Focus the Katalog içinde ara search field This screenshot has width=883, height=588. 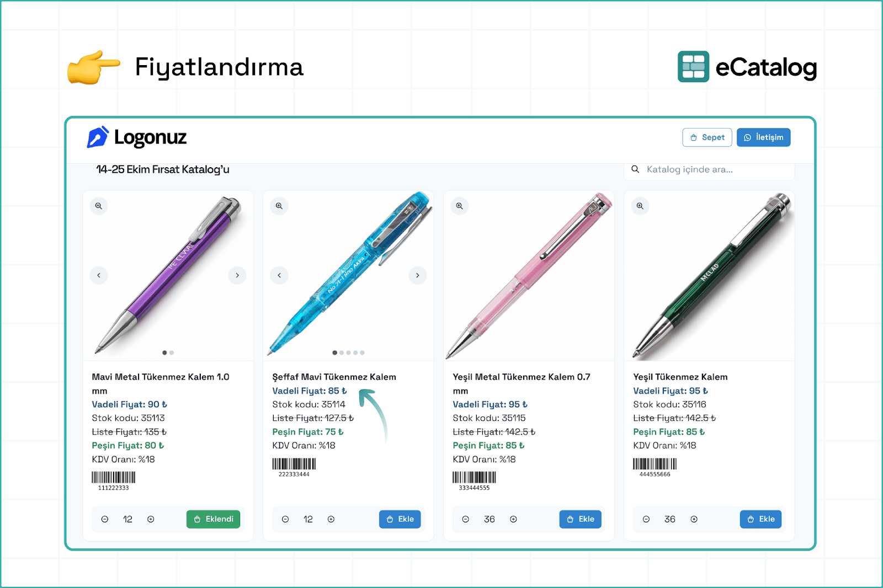point(709,170)
